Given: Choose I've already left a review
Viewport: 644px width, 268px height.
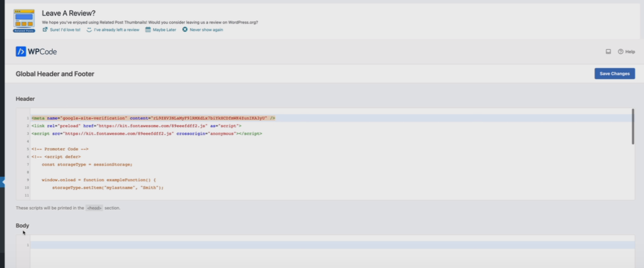Looking at the screenshot, I should (x=117, y=30).
